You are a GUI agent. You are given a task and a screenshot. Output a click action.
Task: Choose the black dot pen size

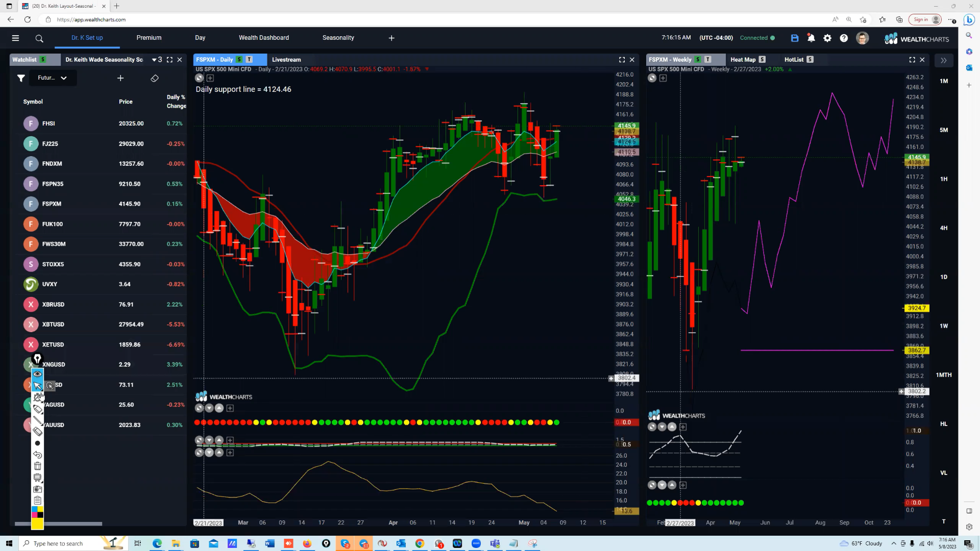coord(37,443)
